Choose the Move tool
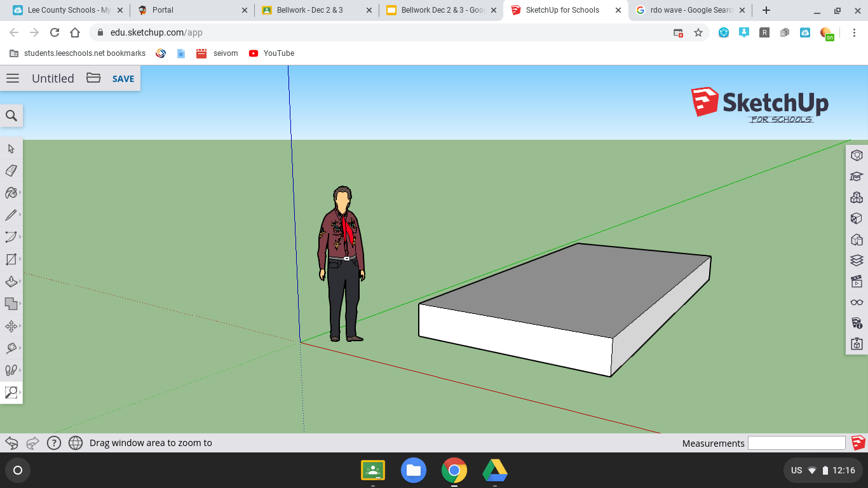Image resolution: width=868 pixels, height=488 pixels. tap(11, 326)
